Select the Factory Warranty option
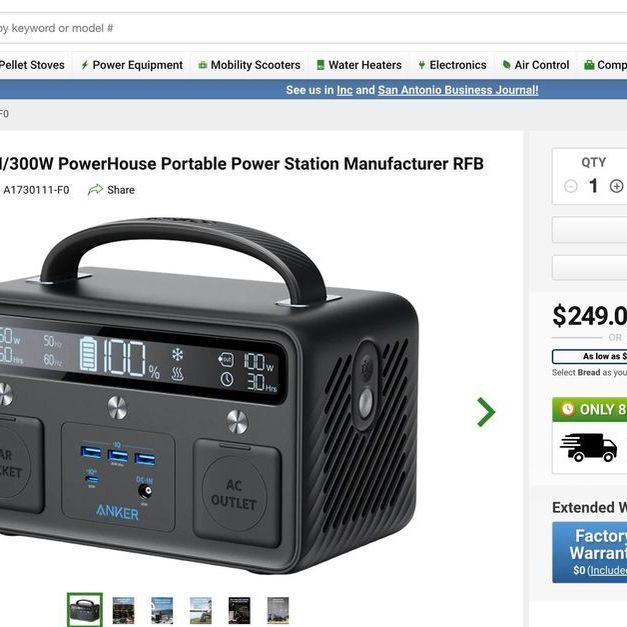Screen dimensions: 627x627 [590, 552]
